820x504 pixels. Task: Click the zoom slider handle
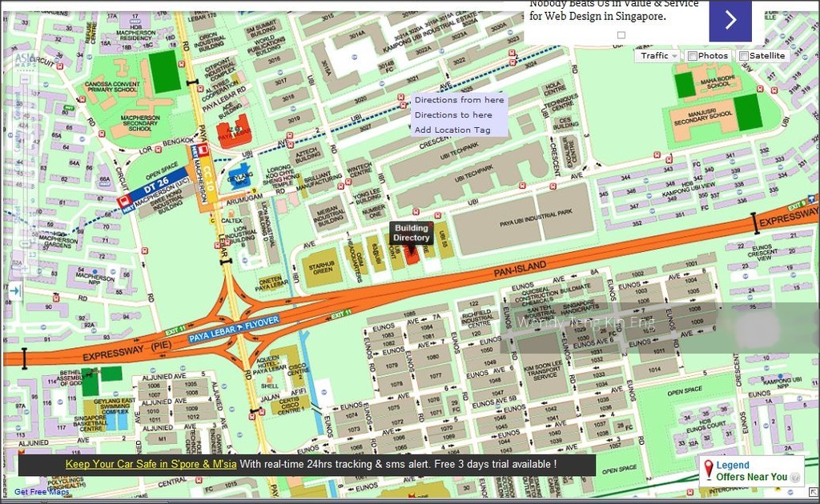point(25,244)
